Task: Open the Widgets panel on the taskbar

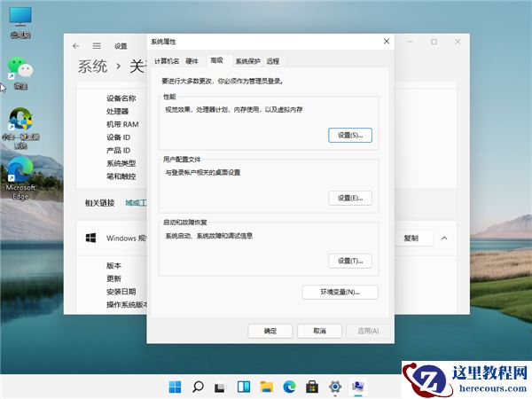Action: [244, 387]
